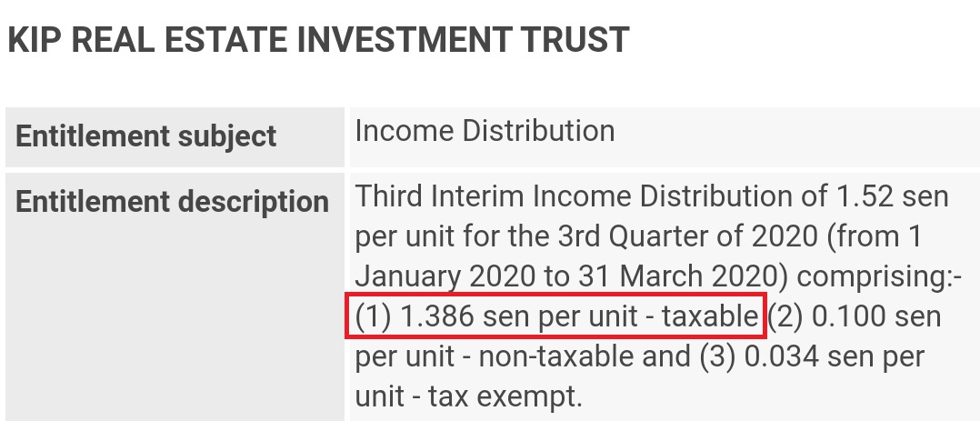980x421 pixels.
Task: Click the KIP REAL ESTATE INVESTMENT TRUST heading
Action: [x=318, y=40]
